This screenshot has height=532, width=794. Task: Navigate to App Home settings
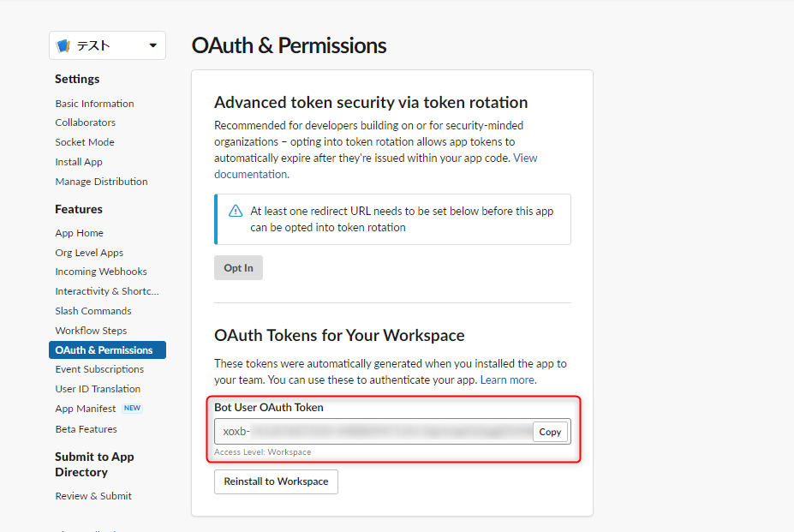click(x=79, y=232)
